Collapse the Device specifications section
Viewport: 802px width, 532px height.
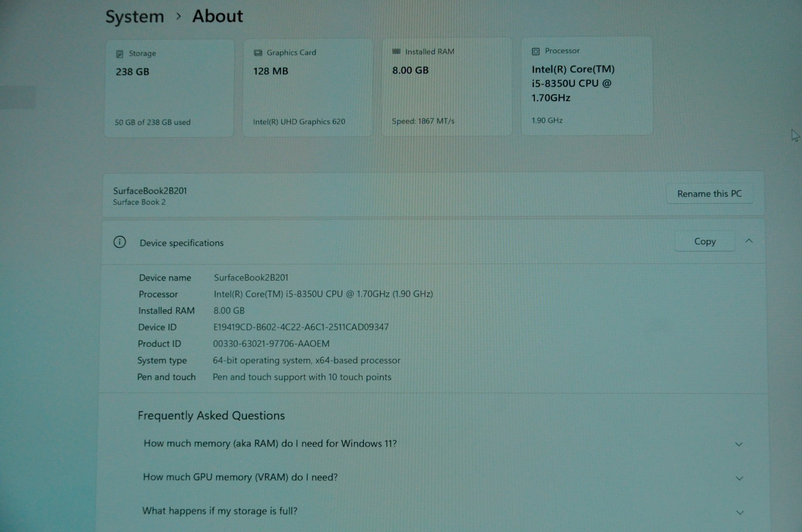(749, 241)
